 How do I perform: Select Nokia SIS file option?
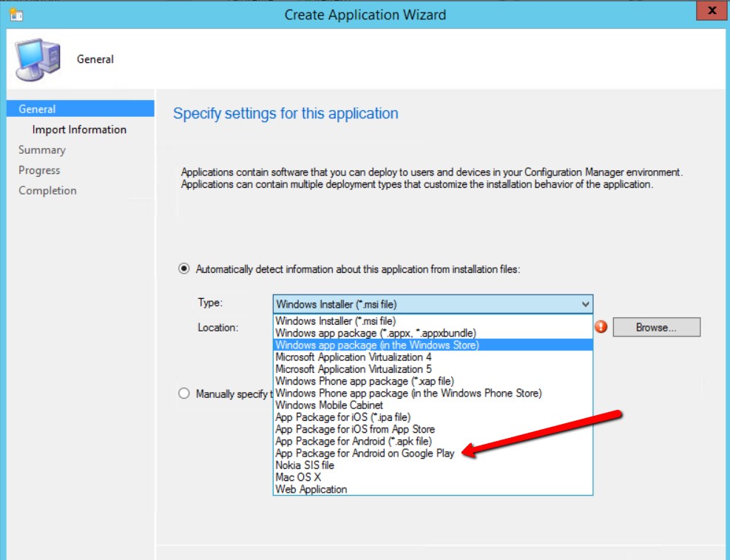[x=305, y=465]
